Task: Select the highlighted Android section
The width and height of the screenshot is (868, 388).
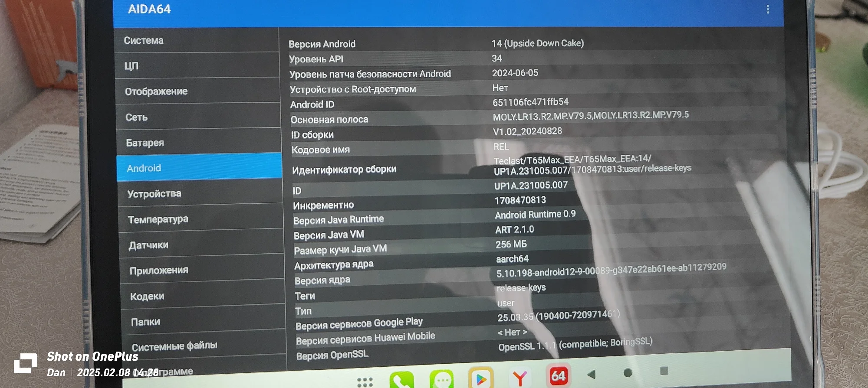Action: click(199, 167)
